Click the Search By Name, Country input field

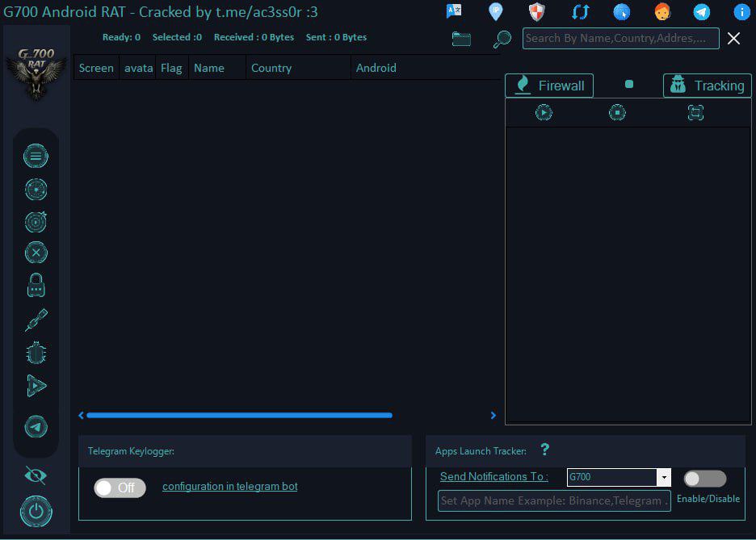click(x=620, y=38)
